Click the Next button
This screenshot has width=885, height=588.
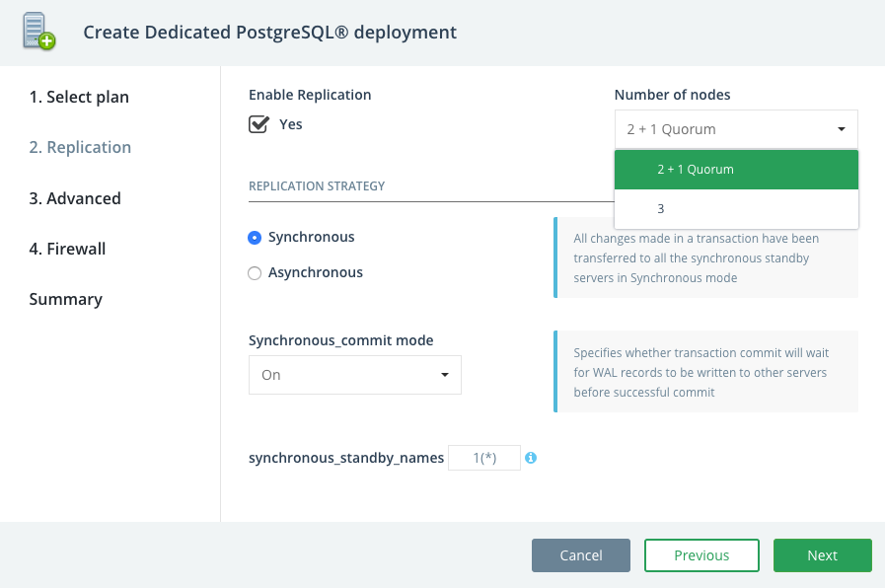[823, 555]
